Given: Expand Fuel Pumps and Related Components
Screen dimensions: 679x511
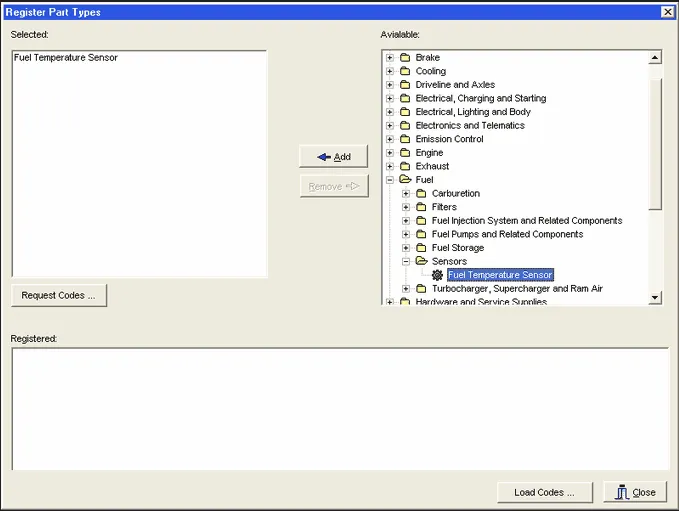Looking at the screenshot, I should click(406, 234).
